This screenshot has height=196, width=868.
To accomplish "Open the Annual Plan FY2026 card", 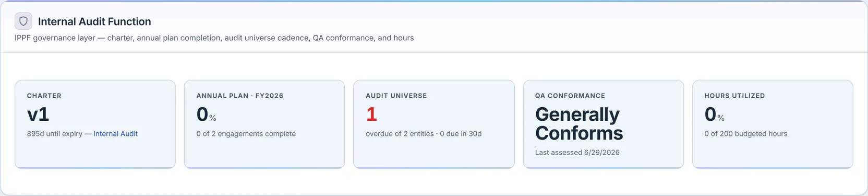I will 264,124.
